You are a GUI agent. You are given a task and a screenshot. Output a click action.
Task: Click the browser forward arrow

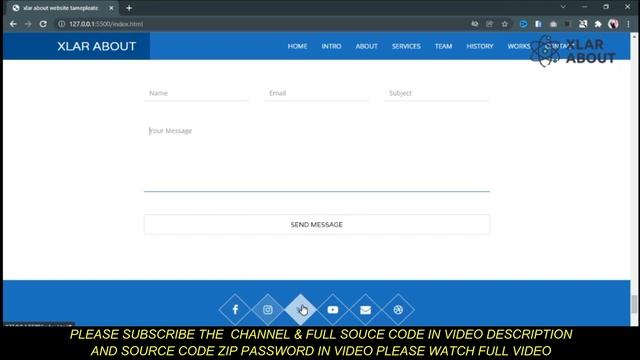28,24
